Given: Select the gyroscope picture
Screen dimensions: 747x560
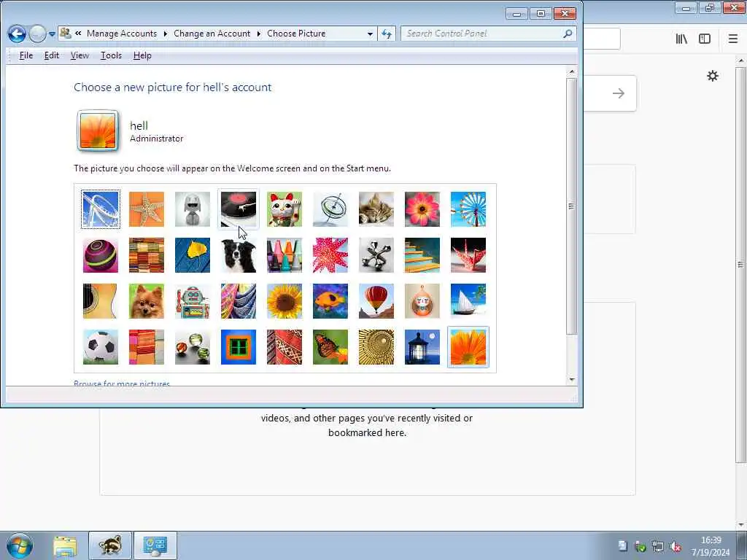Looking at the screenshot, I should pos(330,209).
